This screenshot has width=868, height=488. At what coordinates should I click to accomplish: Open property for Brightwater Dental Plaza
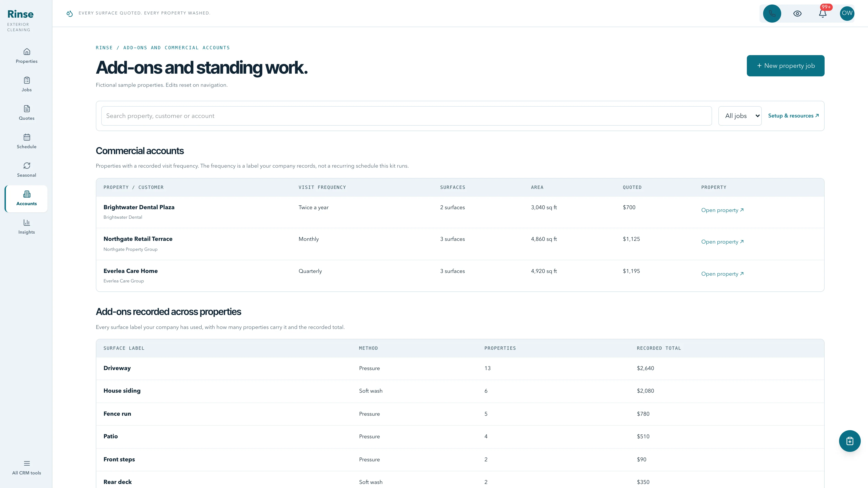[722, 210]
